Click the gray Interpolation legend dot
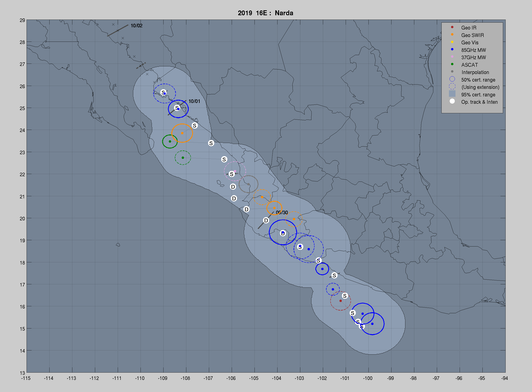This screenshot has height=392, width=532. pyautogui.click(x=452, y=72)
